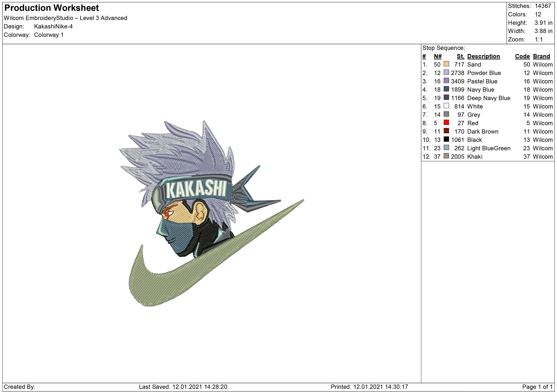Click the design name 'KakashiNike-4'

tap(53, 27)
